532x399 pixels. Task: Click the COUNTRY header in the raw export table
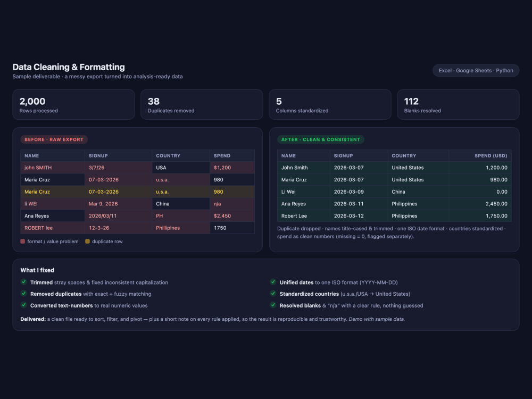[181, 156]
